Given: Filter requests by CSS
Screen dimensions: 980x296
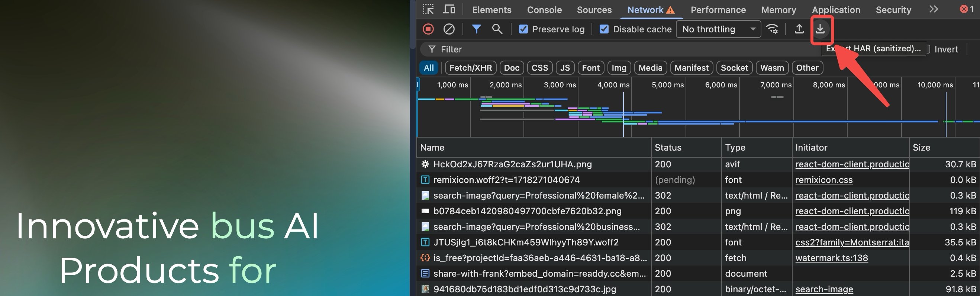Looking at the screenshot, I should [540, 68].
